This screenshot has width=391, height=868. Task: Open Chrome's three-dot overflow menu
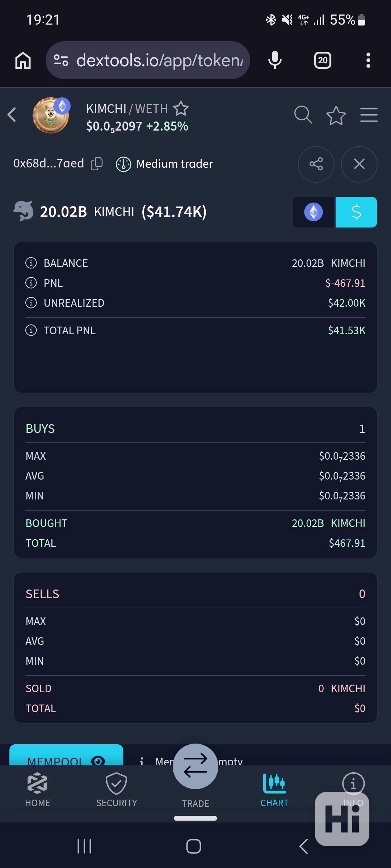(x=368, y=60)
